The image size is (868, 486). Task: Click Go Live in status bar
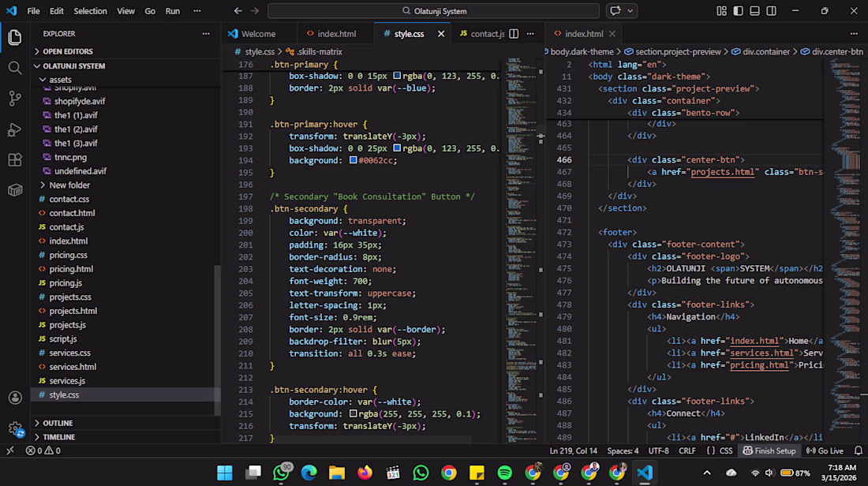[825, 450]
